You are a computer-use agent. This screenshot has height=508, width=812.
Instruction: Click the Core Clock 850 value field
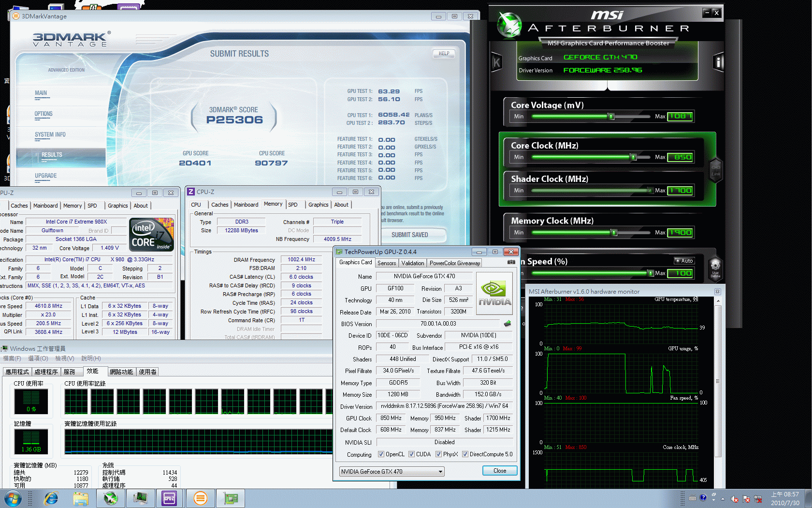(x=680, y=157)
